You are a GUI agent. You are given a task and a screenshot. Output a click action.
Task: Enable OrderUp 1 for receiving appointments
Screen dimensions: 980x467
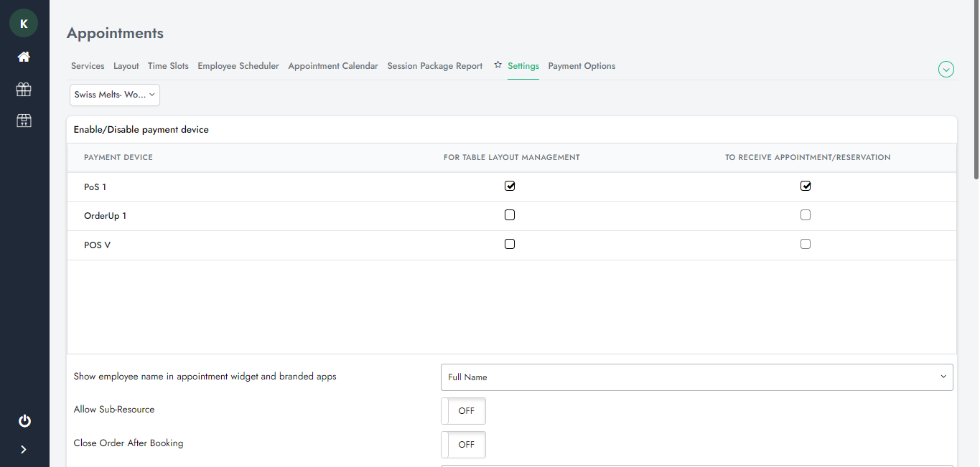tap(806, 215)
